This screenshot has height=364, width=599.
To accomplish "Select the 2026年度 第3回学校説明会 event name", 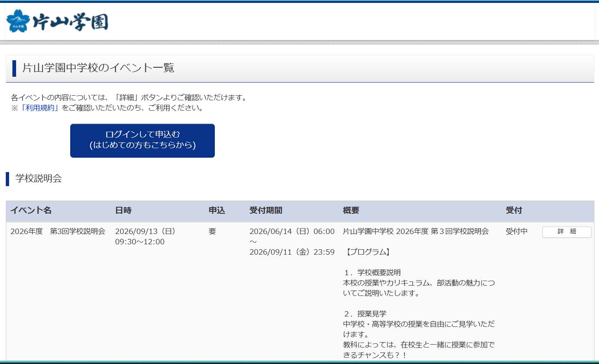I will [58, 232].
